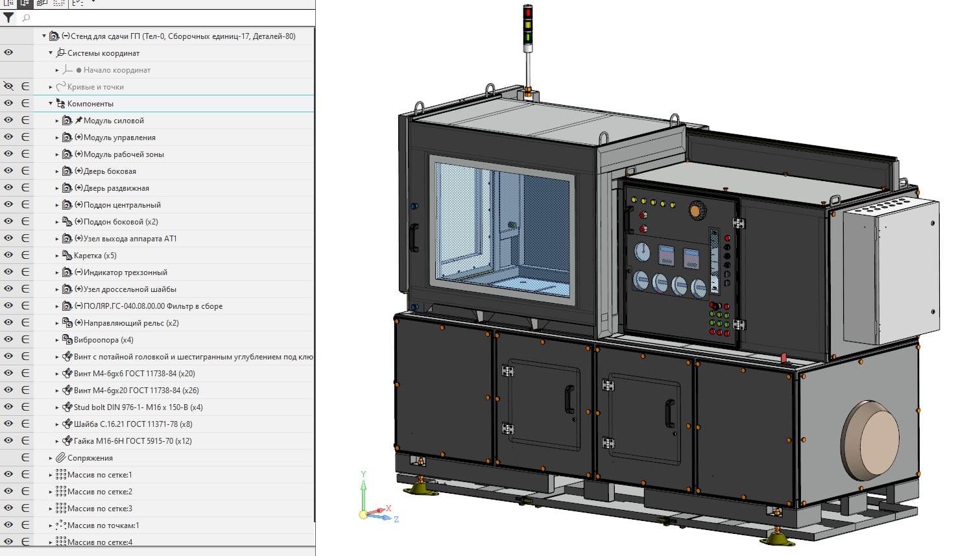This screenshot has width=980, height=556.
Task: Click the point pattern icon of Массив по точкам:1
Action: coord(61,526)
